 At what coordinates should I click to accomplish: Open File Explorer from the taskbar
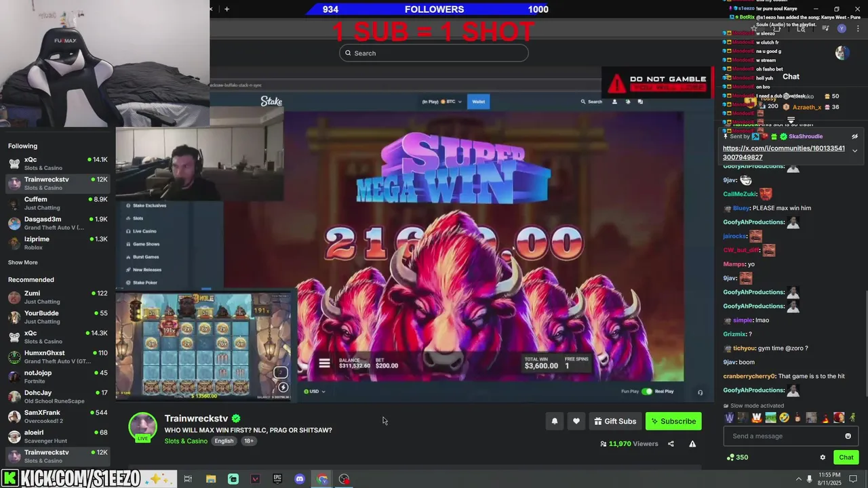pos(211,479)
